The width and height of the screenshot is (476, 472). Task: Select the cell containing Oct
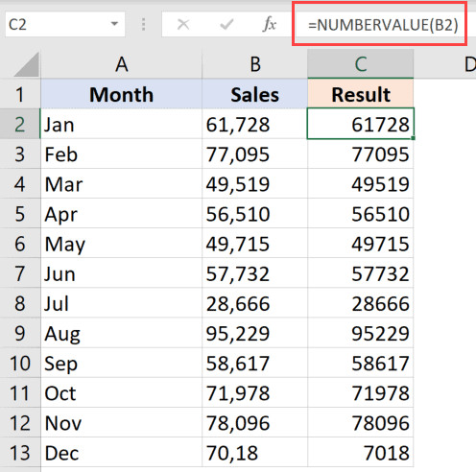click(122, 393)
